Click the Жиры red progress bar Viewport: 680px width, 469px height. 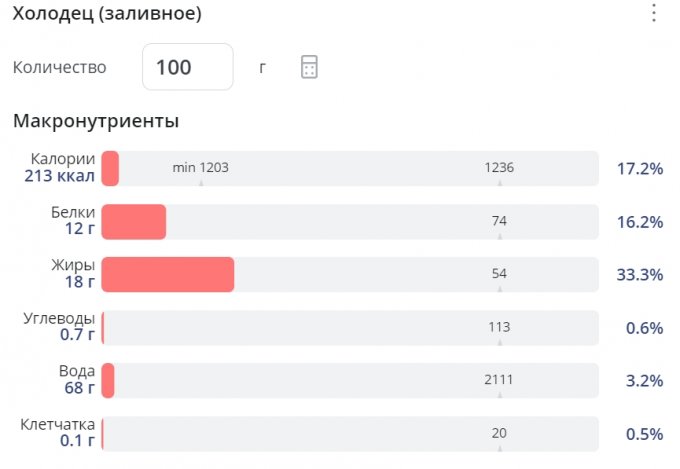tap(168, 274)
